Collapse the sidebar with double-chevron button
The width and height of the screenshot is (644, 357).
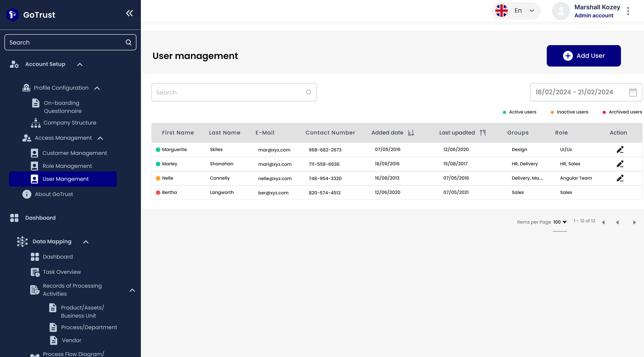(x=130, y=13)
